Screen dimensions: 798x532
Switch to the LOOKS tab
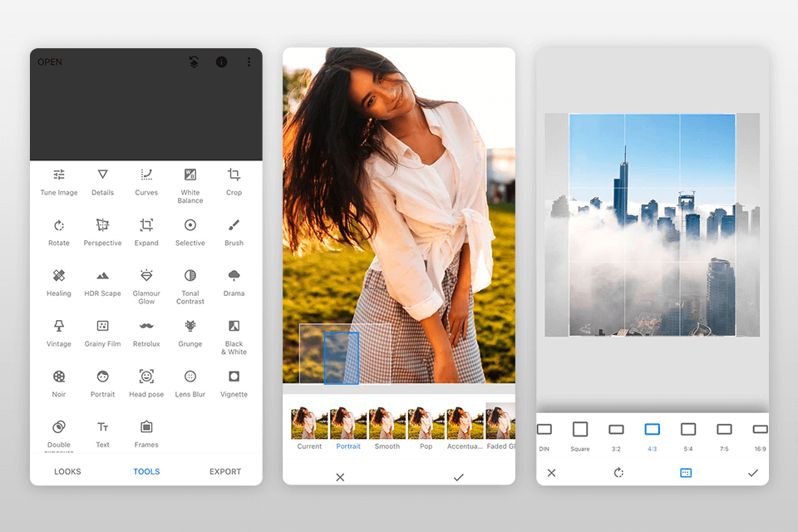pos(67,472)
